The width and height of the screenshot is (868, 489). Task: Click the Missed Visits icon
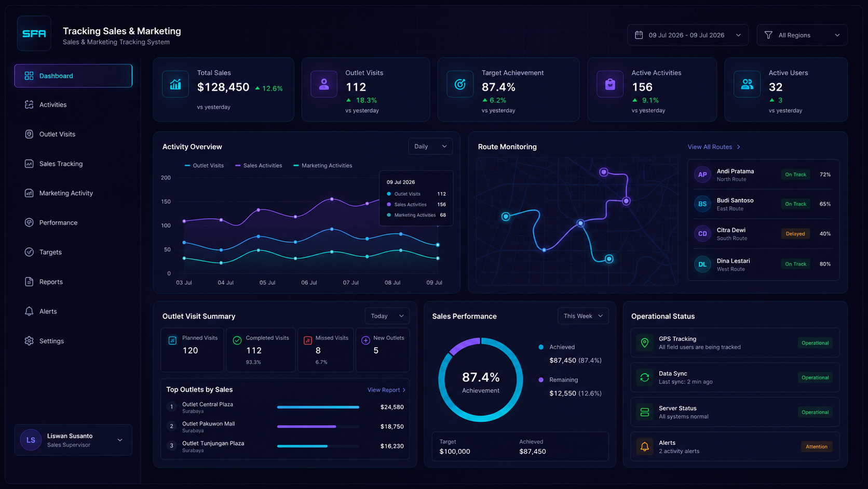pos(308,340)
